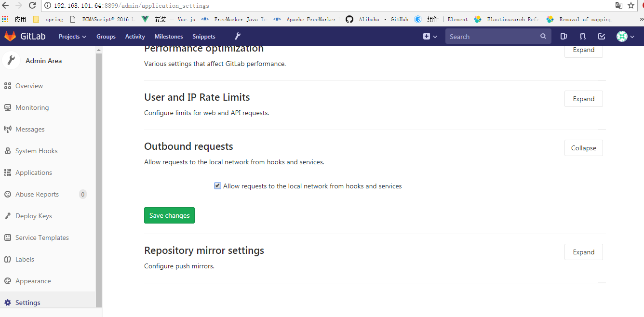
Task: Click the Overview grid icon
Action: click(x=7, y=86)
